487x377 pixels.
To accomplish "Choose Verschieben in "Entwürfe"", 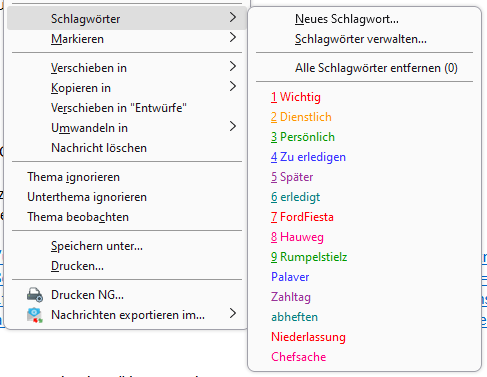I will pos(119,108).
